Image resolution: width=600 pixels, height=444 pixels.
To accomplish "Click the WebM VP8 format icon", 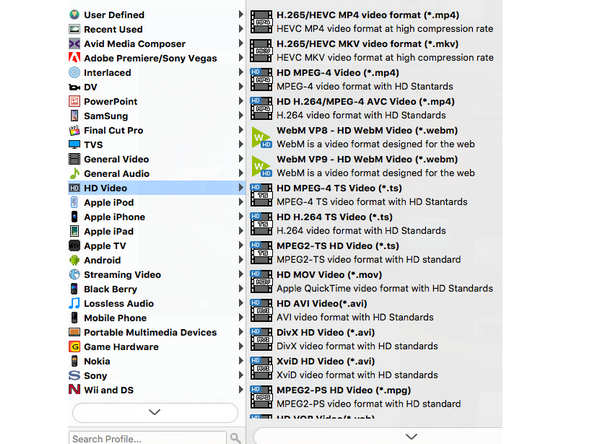I will 261,137.
